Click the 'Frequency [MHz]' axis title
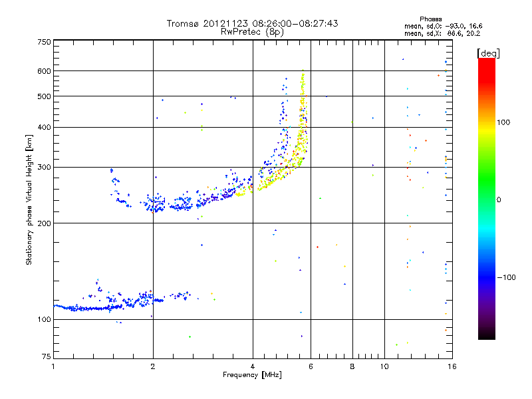Image resolution: width=532 pixels, height=399 pixels. pyautogui.click(x=252, y=375)
